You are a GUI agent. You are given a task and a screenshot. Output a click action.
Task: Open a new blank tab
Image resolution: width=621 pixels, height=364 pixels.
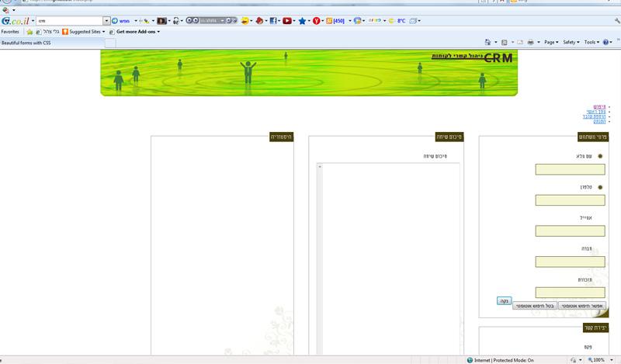tap(110, 43)
